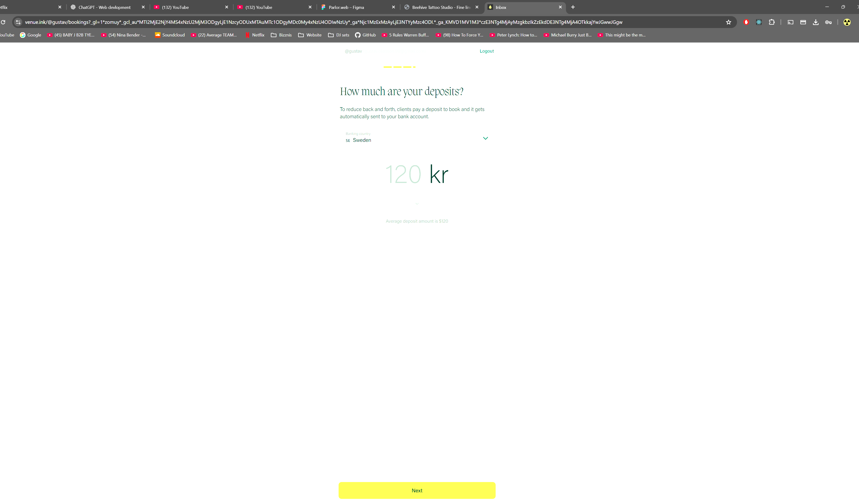Click the yellow onboarding progress indicator
This screenshot has width=859, height=504.
tap(400, 67)
